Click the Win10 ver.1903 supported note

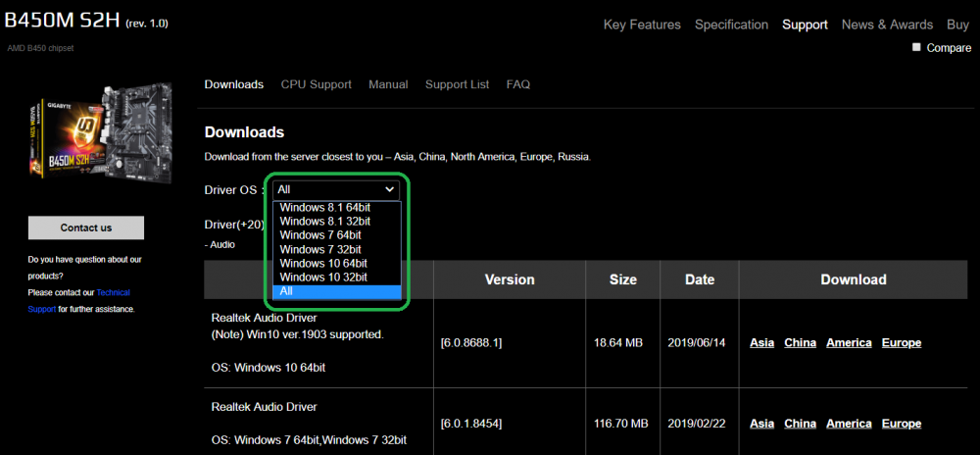298,334
